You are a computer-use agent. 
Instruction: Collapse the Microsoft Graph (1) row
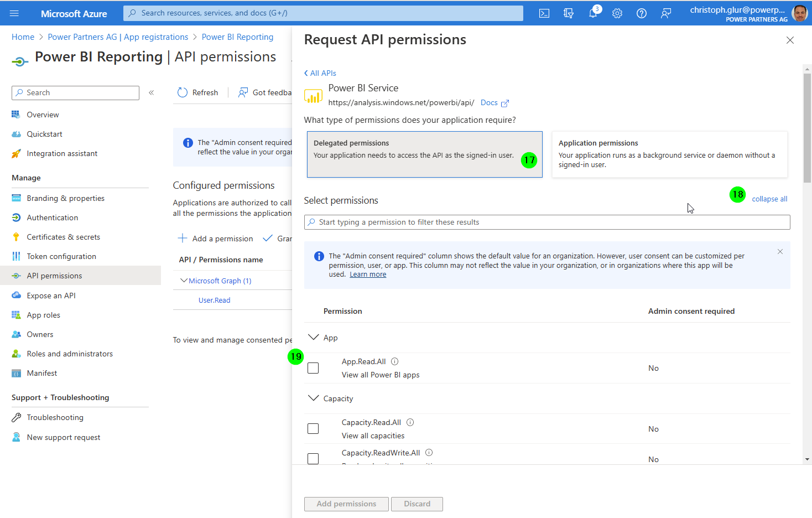[184, 281]
